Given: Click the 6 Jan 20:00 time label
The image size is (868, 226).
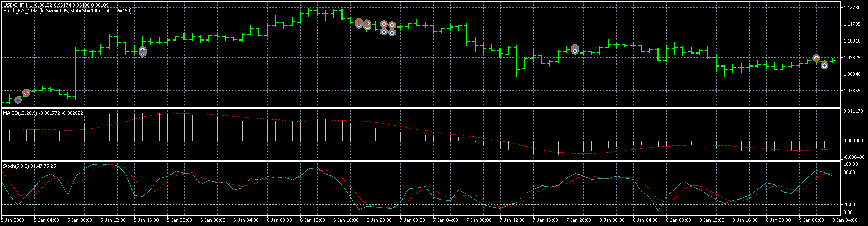Looking at the screenshot, I should 379,220.
